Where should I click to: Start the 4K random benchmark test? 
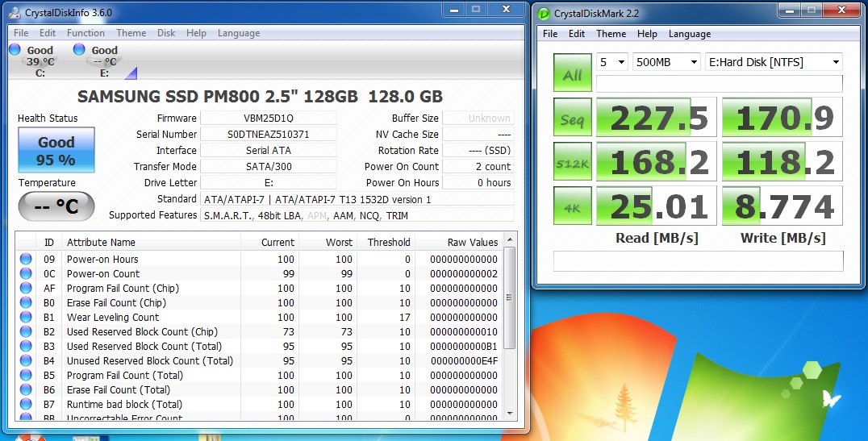point(572,207)
